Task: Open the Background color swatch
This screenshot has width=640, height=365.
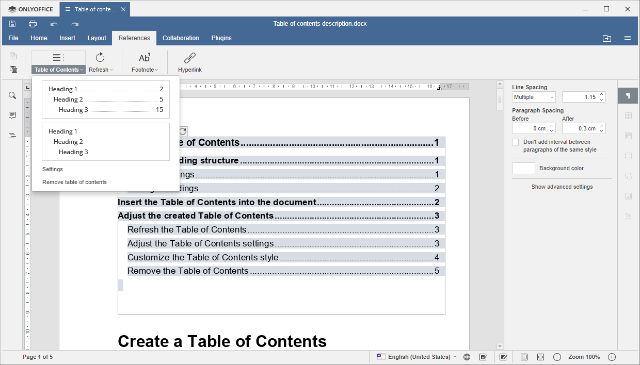Action: [x=523, y=168]
